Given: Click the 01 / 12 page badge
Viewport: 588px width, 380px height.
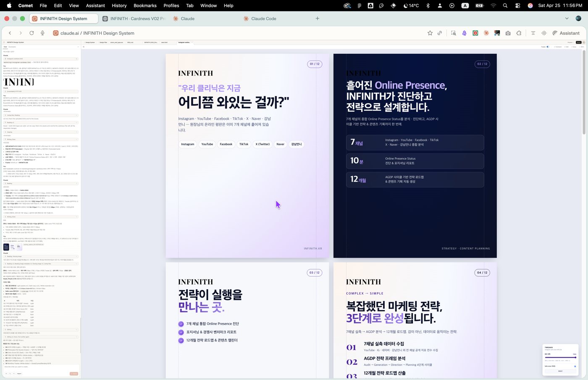Looking at the screenshot, I should tap(315, 64).
